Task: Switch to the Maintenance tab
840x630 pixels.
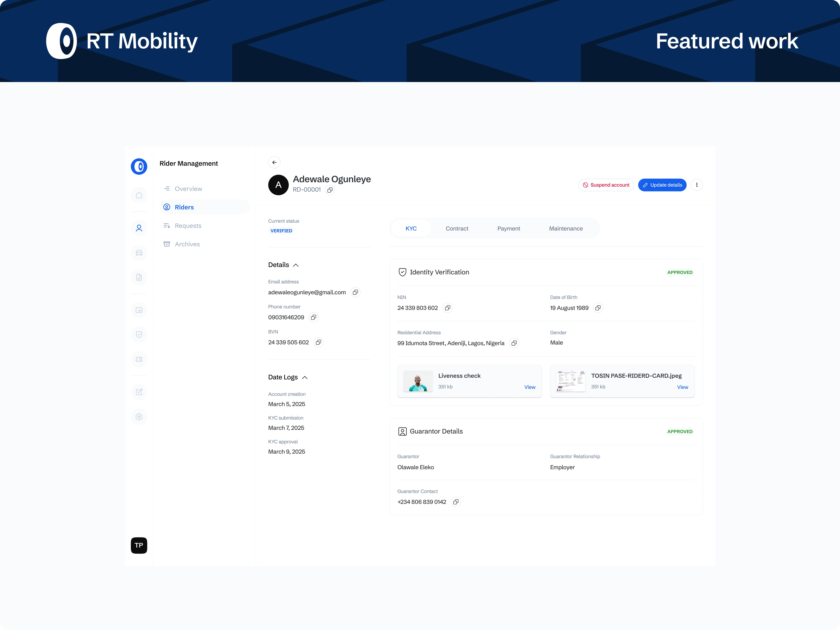Action: tap(565, 229)
